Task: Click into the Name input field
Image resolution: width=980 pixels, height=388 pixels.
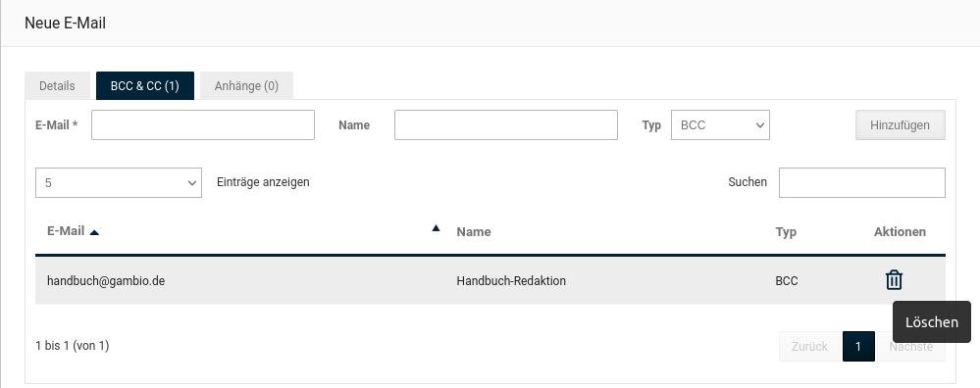Action: (505, 124)
